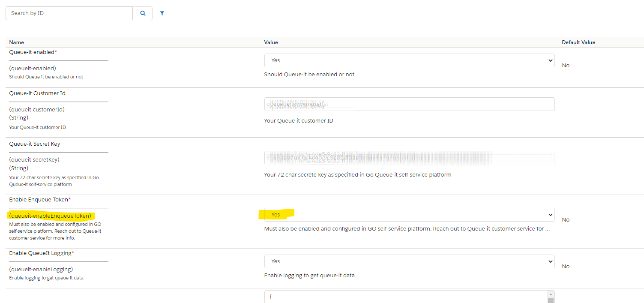
Task: Open the Enable Enqueue Token dropdown
Action: [409, 215]
